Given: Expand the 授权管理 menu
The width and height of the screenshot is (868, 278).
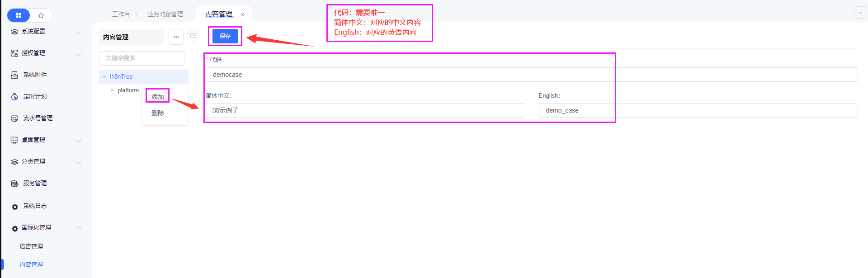Looking at the screenshot, I should [79, 54].
